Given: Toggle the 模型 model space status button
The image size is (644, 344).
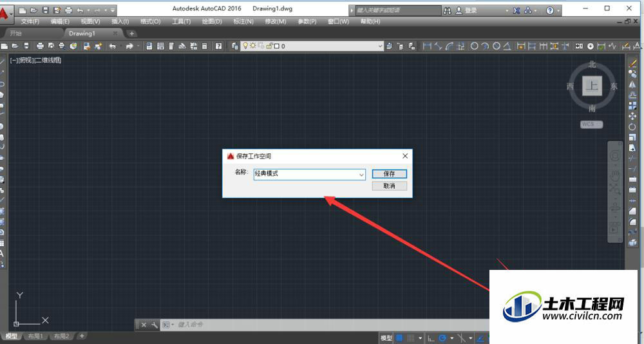Looking at the screenshot, I should pyautogui.click(x=386, y=338).
